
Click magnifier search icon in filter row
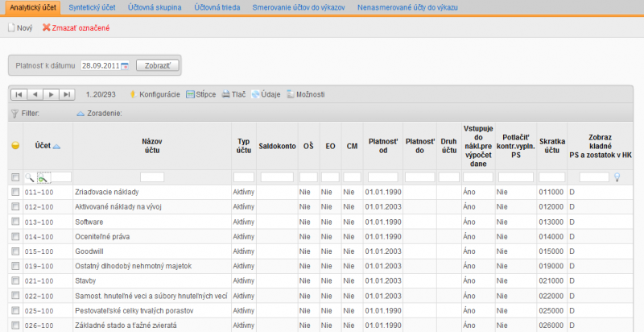(x=30, y=177)
